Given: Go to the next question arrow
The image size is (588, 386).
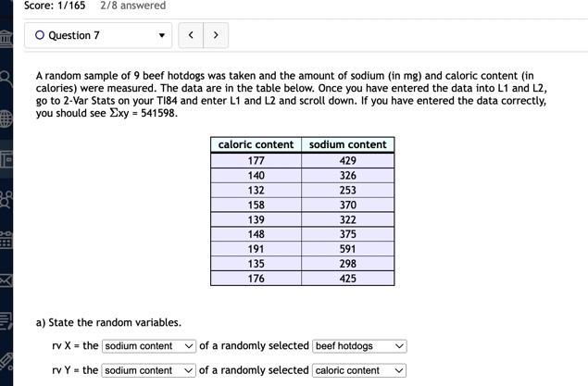Looking at the screenshot, I should click(x=216, y=35).
